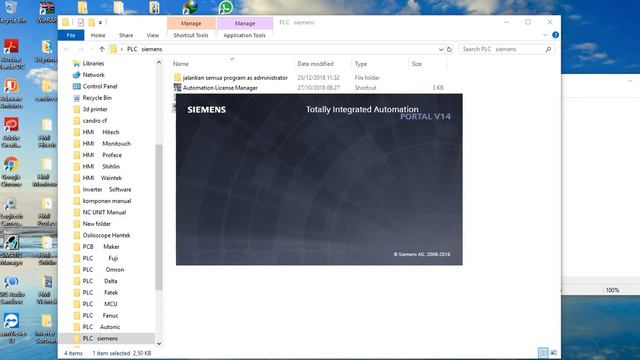Screen dimensions: 640x360
Task: Select the PLC Delta folder
Action: tap(100, 281)
